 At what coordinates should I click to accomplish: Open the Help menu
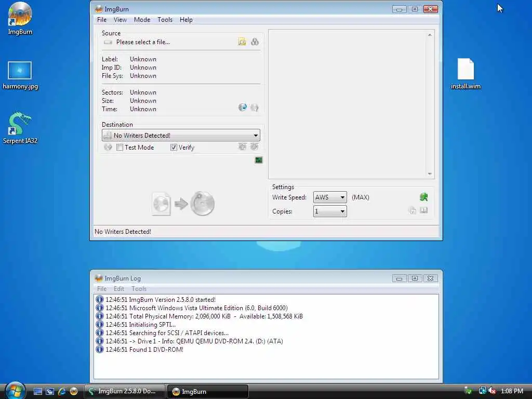(186, 20)
